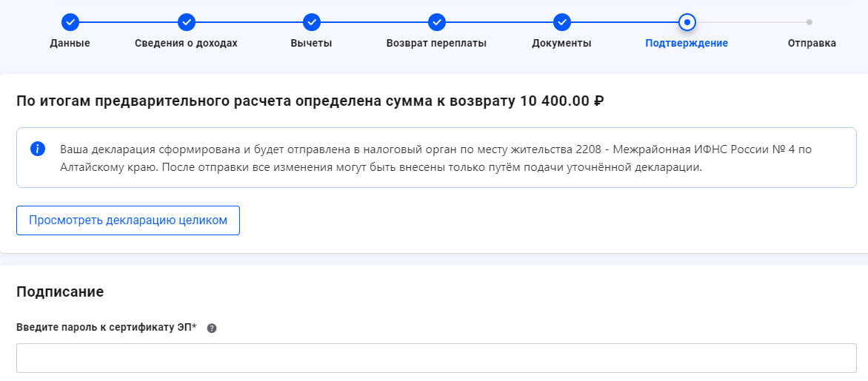The image size is (868, 381).
Task: Click the checkmark circle above Данные
Action: [70, 22]
